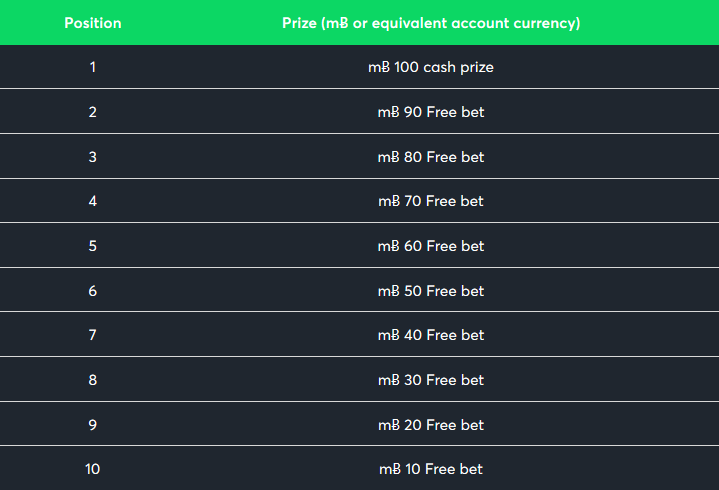Click position number 5 in the table

[93, 246]
